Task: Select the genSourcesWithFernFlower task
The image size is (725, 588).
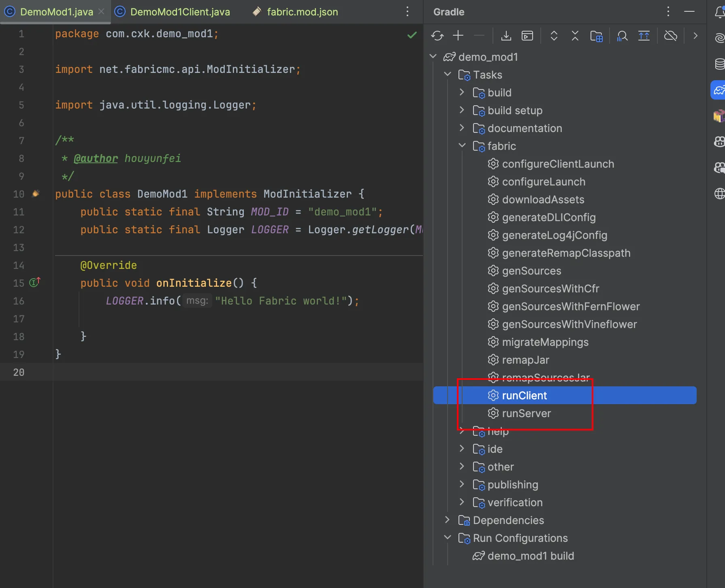Action: point(571,307)
